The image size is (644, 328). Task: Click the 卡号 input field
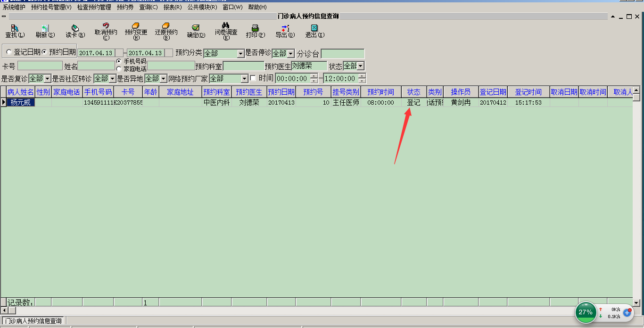click(x=40, y=66)
